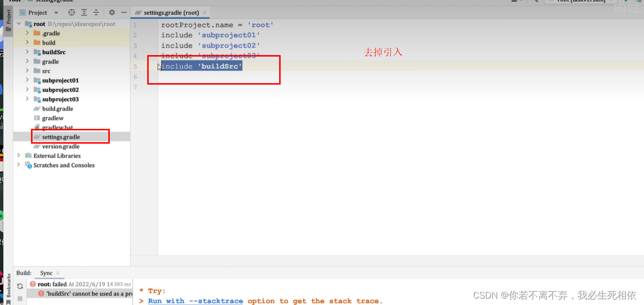
Task: Click the 'subproject02' string on line 3
Action: pos(228,45)
